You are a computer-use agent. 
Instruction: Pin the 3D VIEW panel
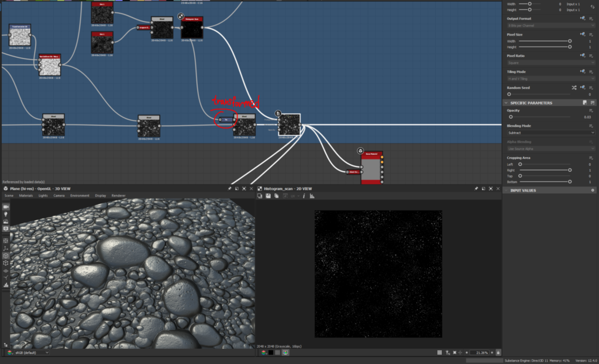click(229, 189)
